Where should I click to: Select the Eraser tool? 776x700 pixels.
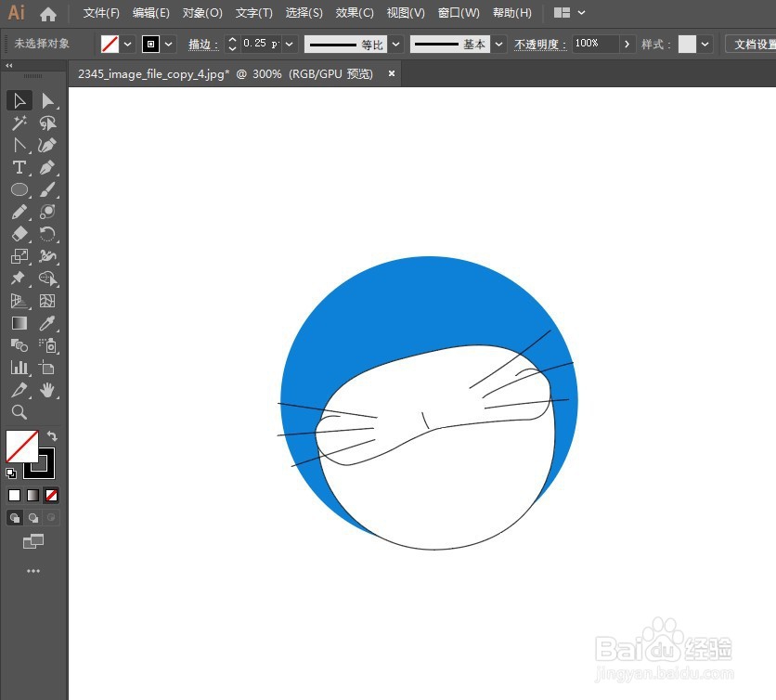[x=19, y=234]
